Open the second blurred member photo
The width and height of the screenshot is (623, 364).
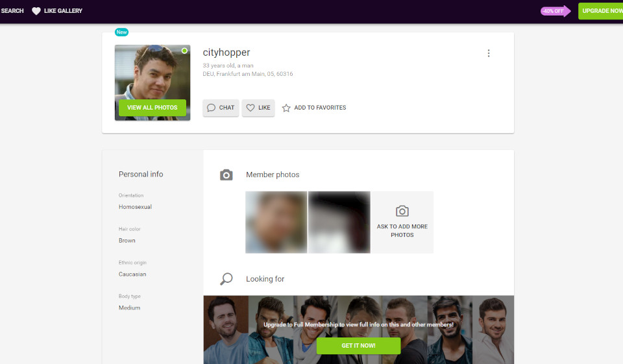pos(339,222)
